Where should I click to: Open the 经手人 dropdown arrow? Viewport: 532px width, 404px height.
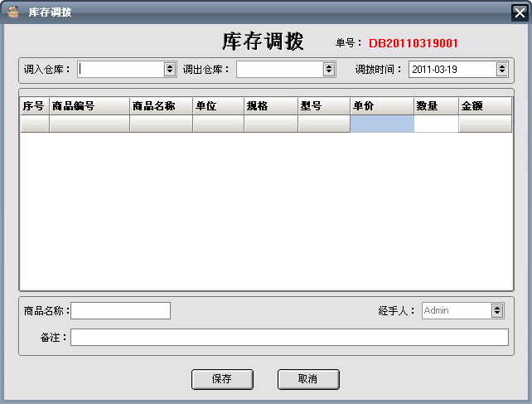pyautogui.click(x=497, y=310)
